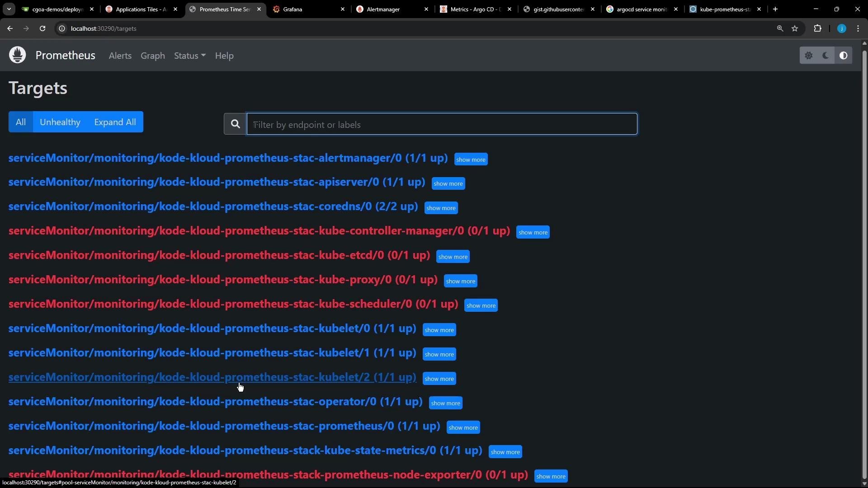Show more for kubelet/0 pool
Viewport: 868px width, 488px height.
439,330
